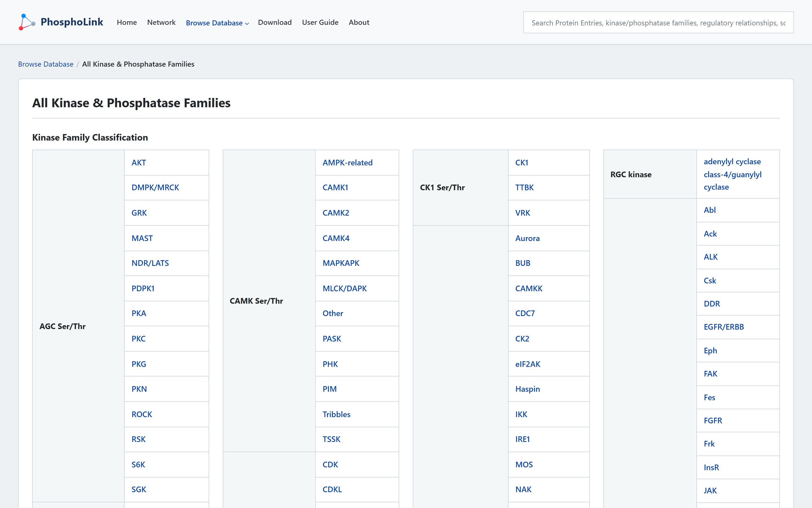The height and width of the screenshot is (508, 812).
Task: Open the MLCK/DAPK family link
Action: click(344, 289)
